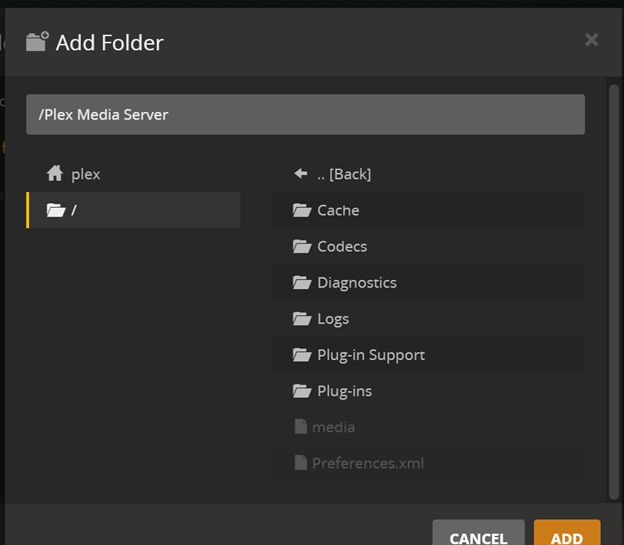Click the home icon next to plex
Viewport: 624px width, 545px height.
[55, 174]
